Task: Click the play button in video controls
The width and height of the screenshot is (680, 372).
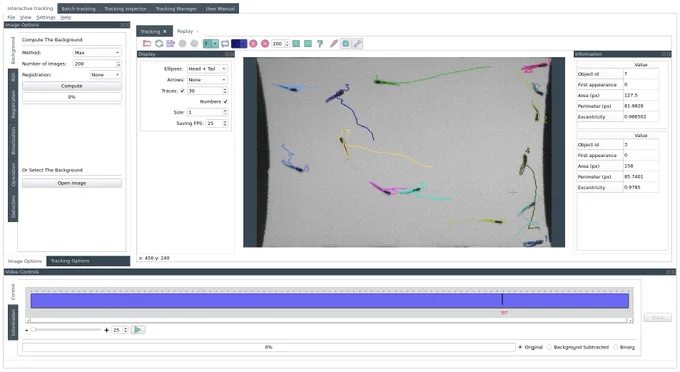Action: (x=138, y=330)
